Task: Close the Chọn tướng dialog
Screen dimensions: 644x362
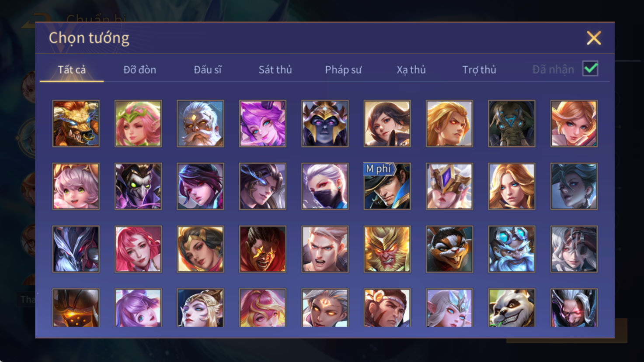Action: pos(594,38)
